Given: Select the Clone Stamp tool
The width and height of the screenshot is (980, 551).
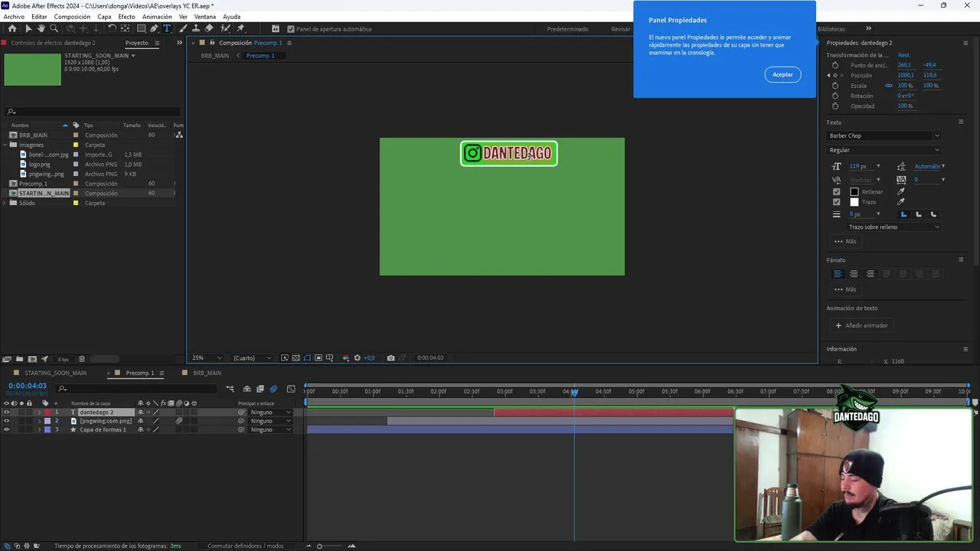Looking at the screenshot, I should pos(195,28).
